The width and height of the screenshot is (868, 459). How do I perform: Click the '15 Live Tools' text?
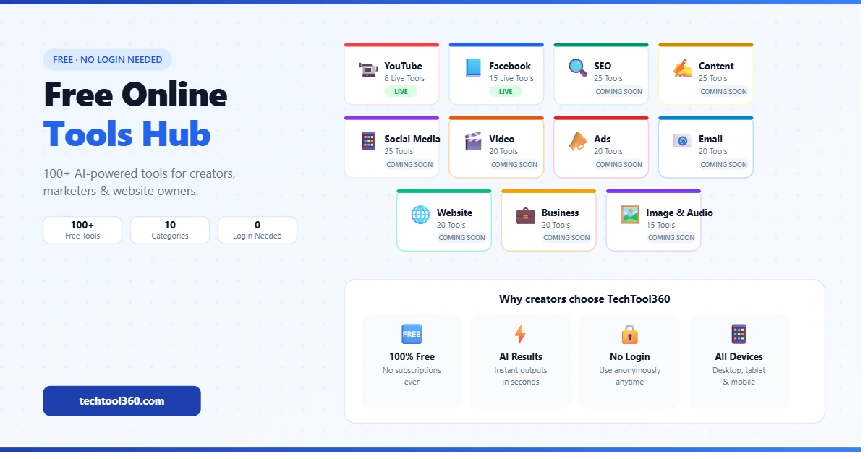point(511,78)
